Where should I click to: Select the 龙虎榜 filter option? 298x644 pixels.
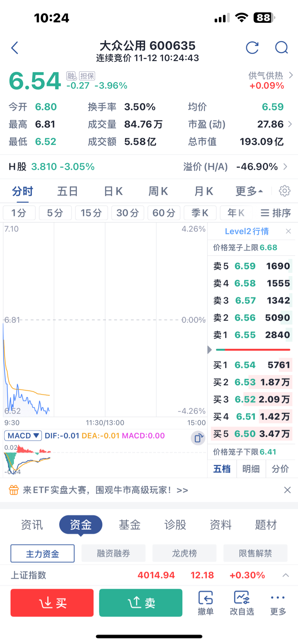pyautogui.click(x=184, y=553)
